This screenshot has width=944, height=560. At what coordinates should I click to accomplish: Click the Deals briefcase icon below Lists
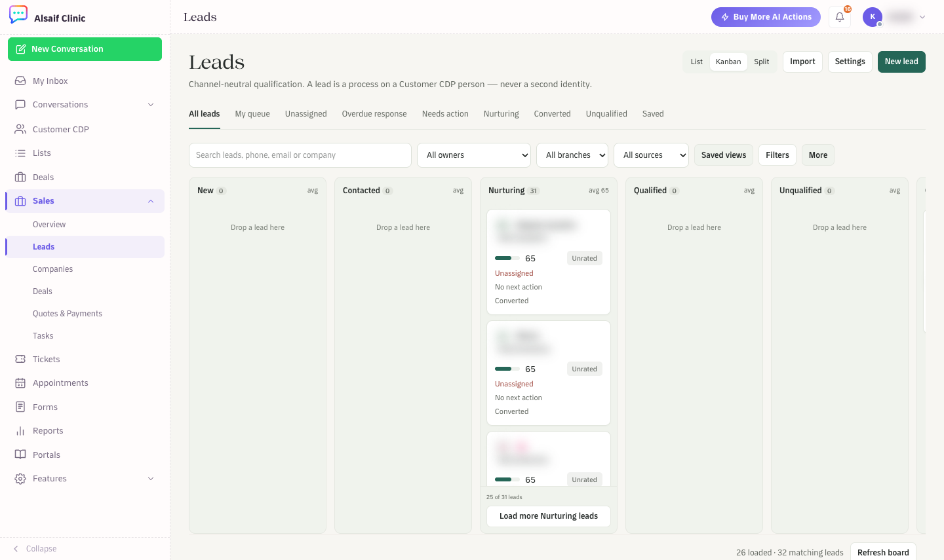click(x=20, y=177)
